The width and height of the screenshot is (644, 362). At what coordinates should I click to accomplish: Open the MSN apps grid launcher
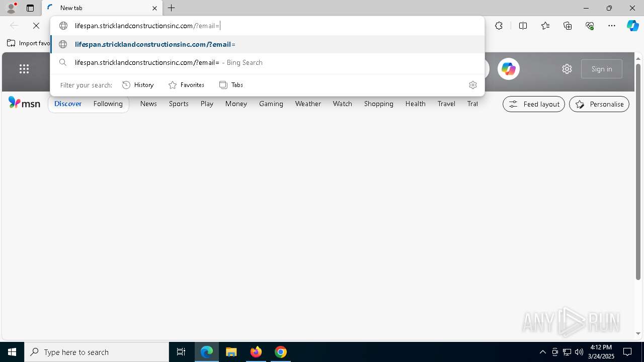(x=24, y=69)
